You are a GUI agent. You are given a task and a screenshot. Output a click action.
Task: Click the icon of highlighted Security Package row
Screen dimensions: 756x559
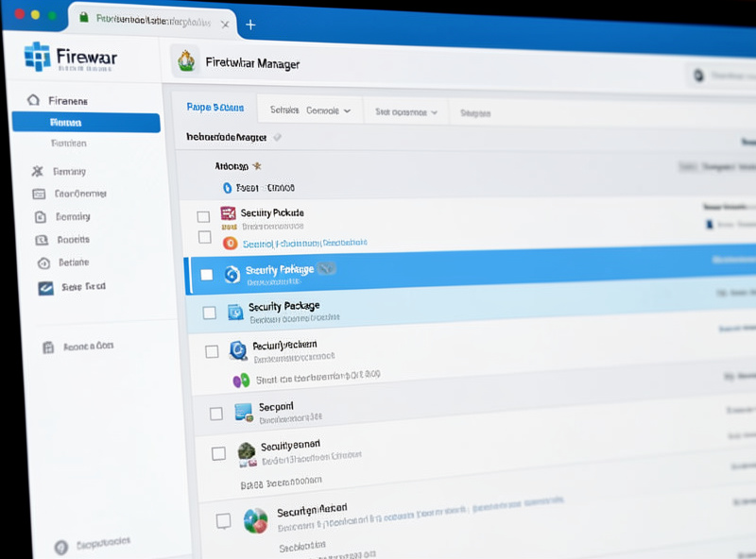point(232,275)
